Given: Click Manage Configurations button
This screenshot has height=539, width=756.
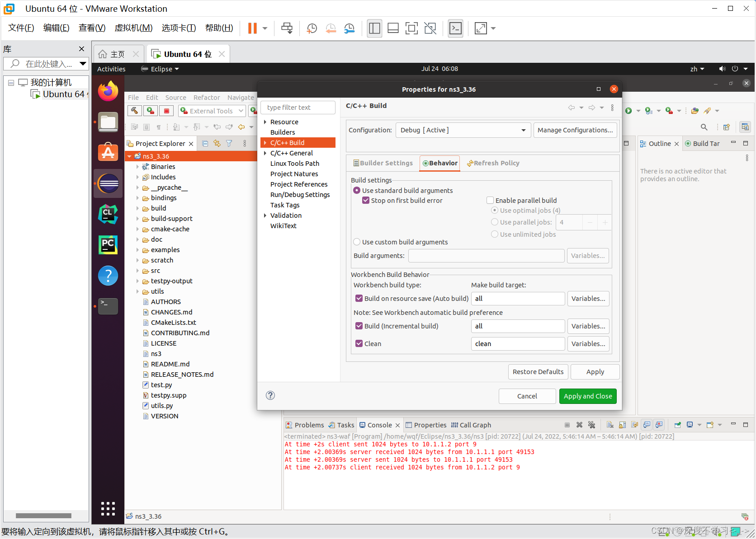Looking at the screenshot, I should pos(575,130).
